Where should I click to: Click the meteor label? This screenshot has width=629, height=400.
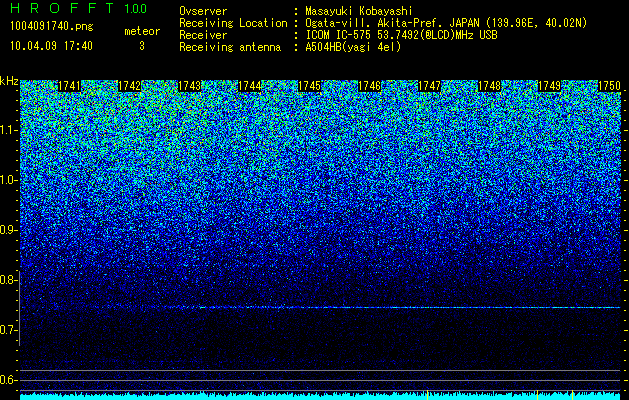point(142,31)
